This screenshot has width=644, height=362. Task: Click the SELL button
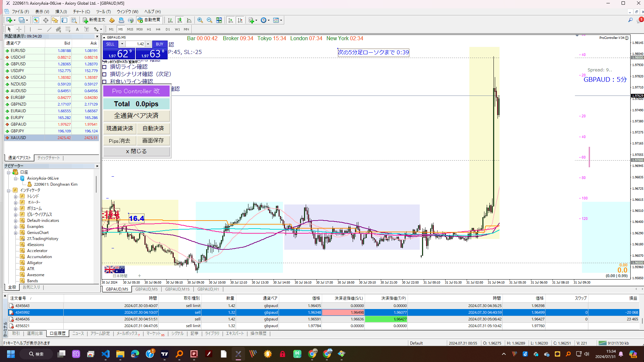click(x=111, y=44)
